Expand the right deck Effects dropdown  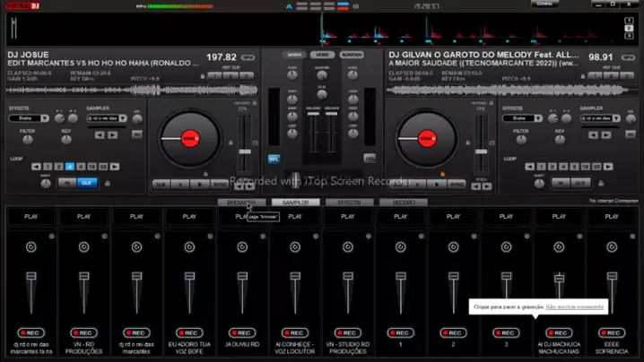523,117
